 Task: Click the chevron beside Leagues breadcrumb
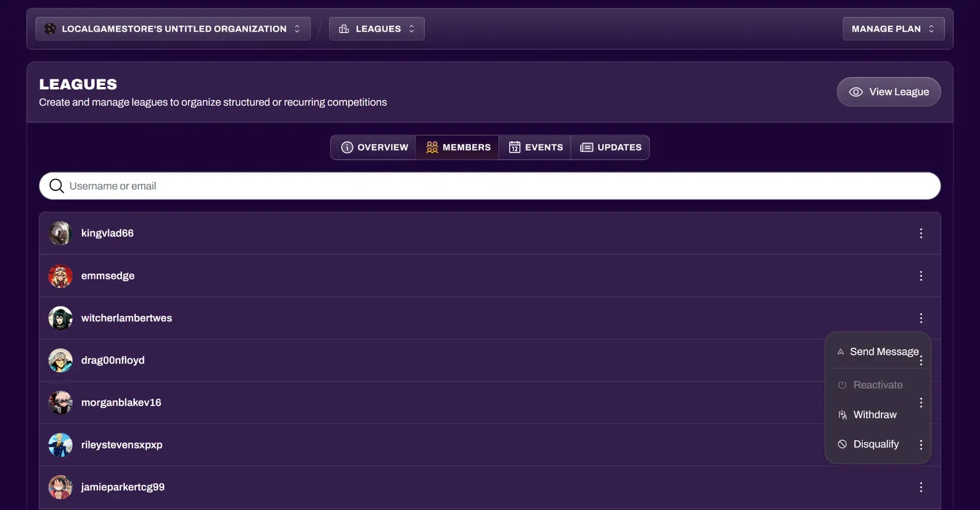tap(412, 29)
